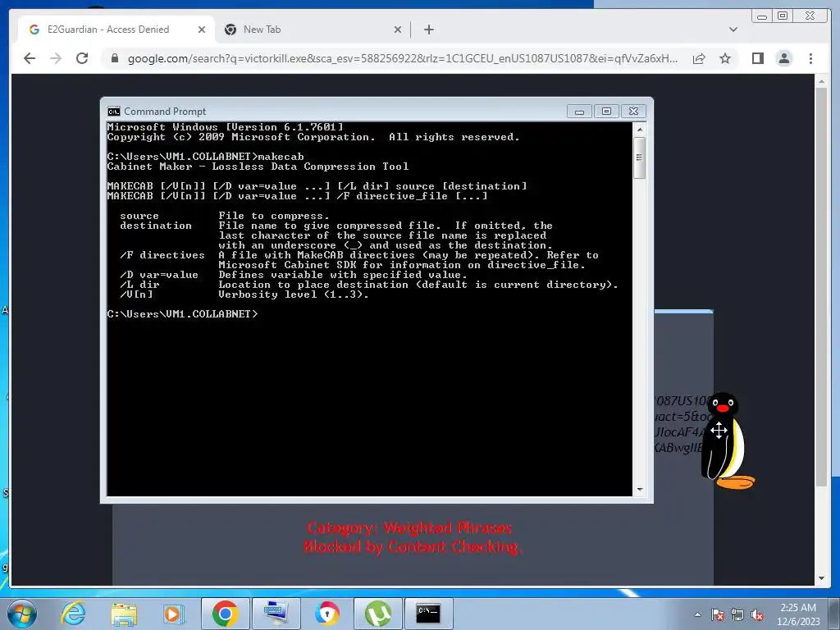This screenshot has height=630, width=840.
Task: Close the E2Guardian - Access Denied tab
Action: click(202, 30)
